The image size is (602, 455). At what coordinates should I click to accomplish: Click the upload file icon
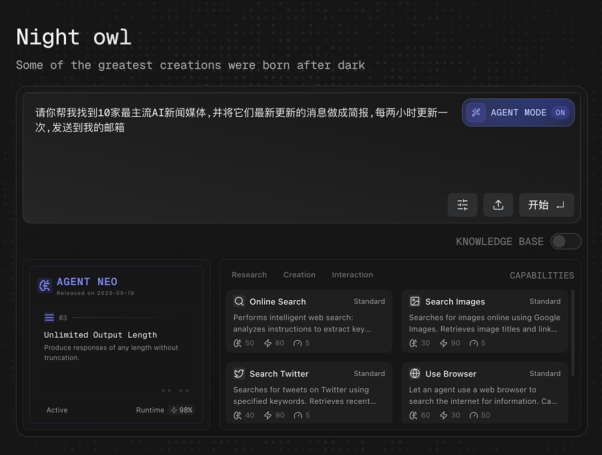point(497,205)
